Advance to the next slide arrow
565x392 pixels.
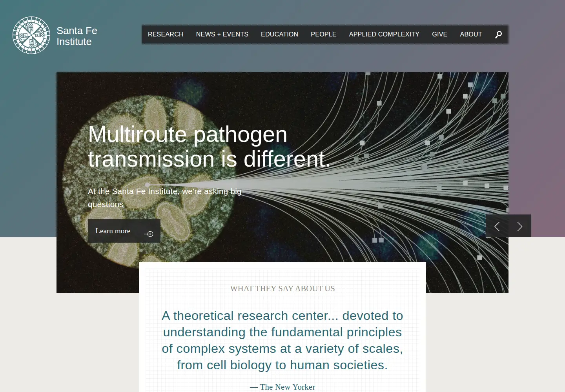click(520, 226)
